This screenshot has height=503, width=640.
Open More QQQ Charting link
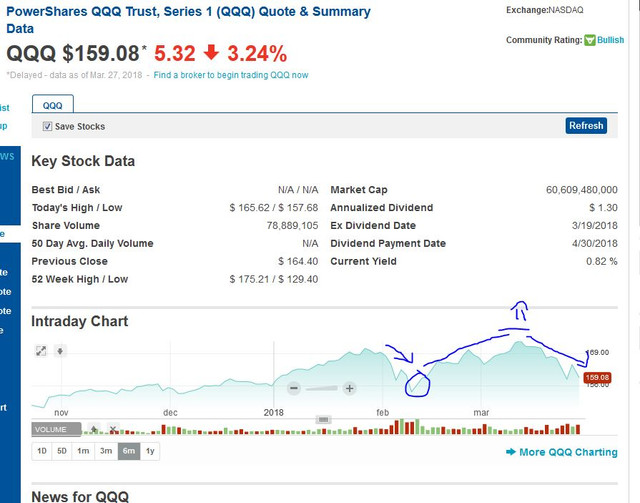(569, 452)
